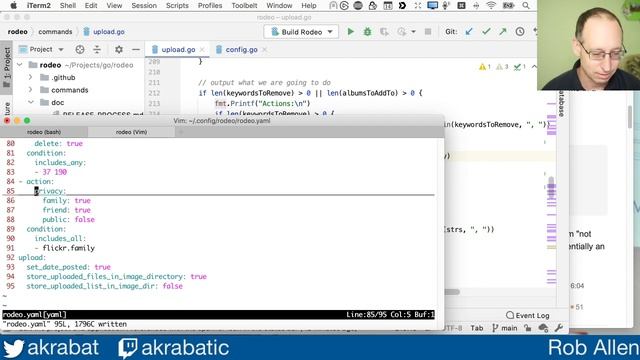Expand inspections widget chevron
This screenshot has width=640, height=360.
(x=534, y=67)
